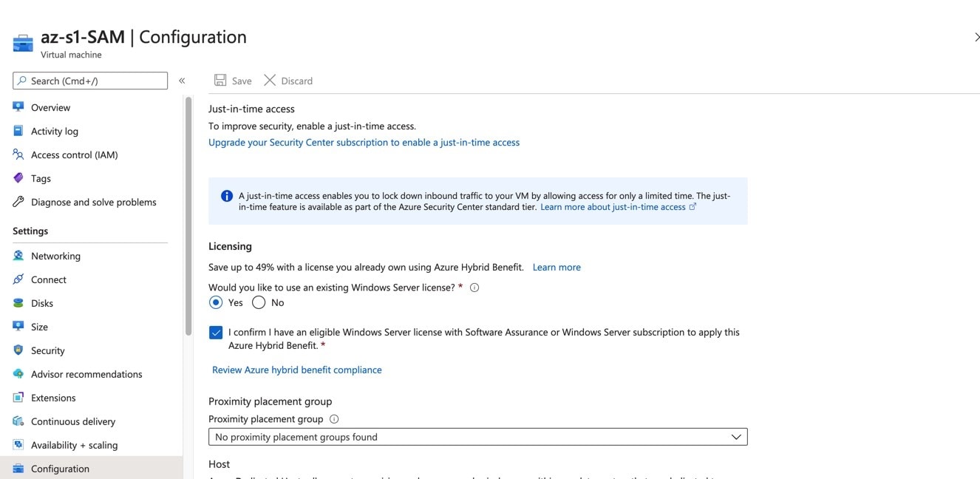980x479 pixels.
Task: Click the Access control (IAM) icon
Action: [18, 154]
